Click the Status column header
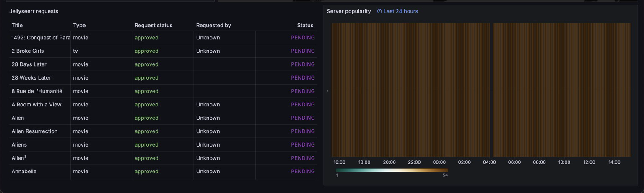Image resolution: width=644 pixels, height=193 pixels. pyautogui.click(x=305, y=25)
